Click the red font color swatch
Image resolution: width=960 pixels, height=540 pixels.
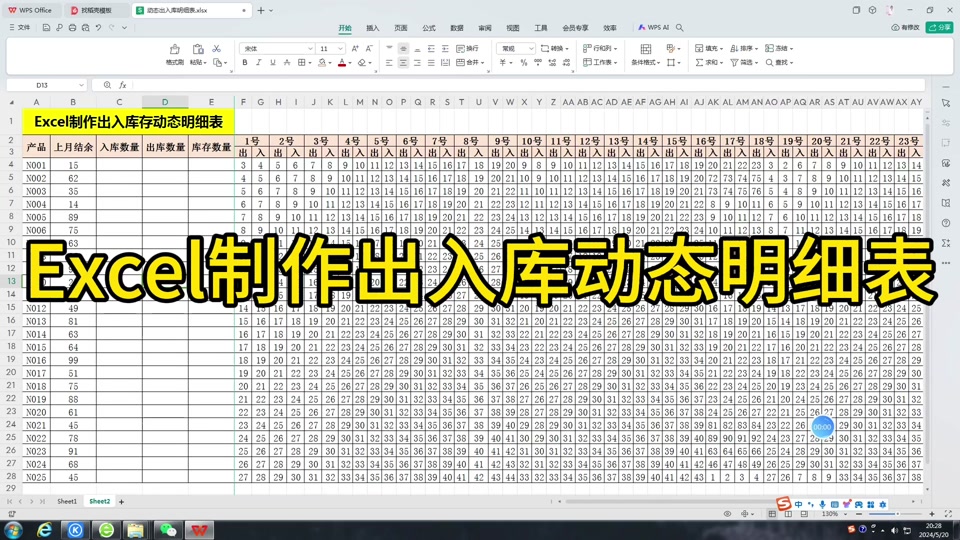(342, 62)
